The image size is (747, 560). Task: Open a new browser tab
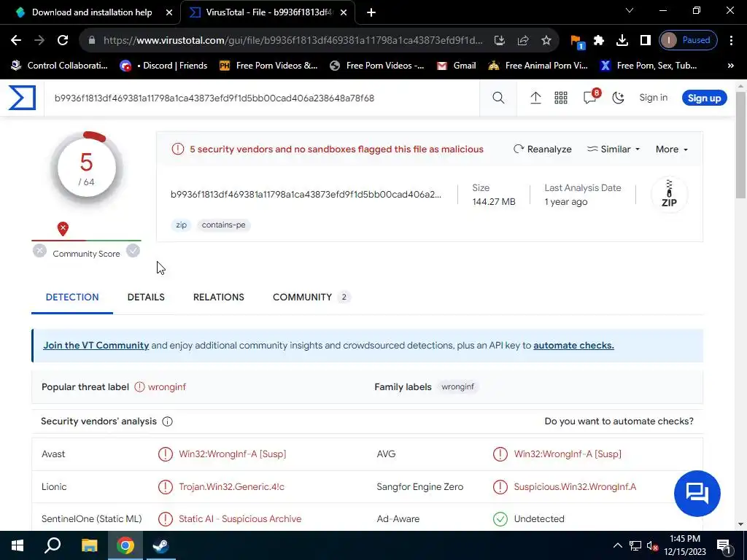tap(371, 12)
